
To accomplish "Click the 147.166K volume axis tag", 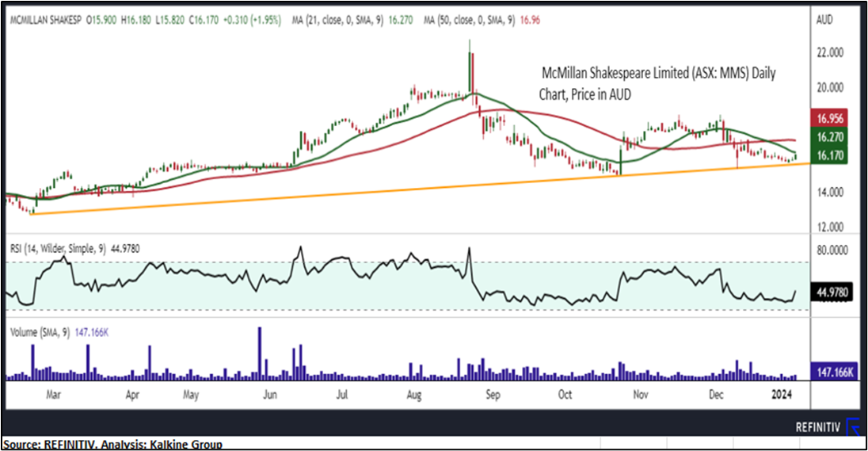I will pyautogui.click(x=835, y=372).
